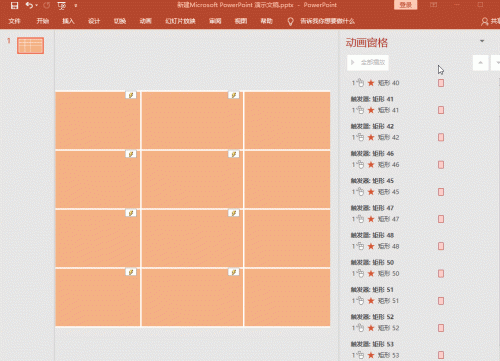Select the red star effect for 矩形 46
Screen dimensions: 500x361
coord(371,164)
